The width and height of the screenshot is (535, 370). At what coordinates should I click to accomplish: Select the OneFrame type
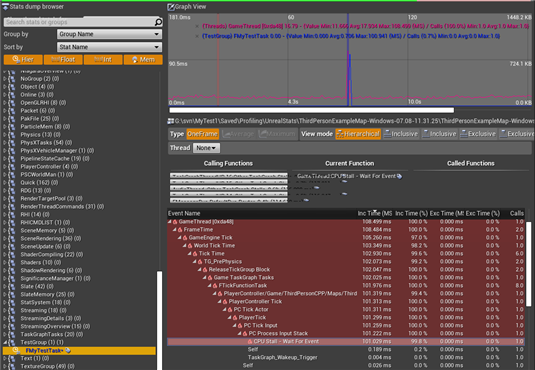202,134
